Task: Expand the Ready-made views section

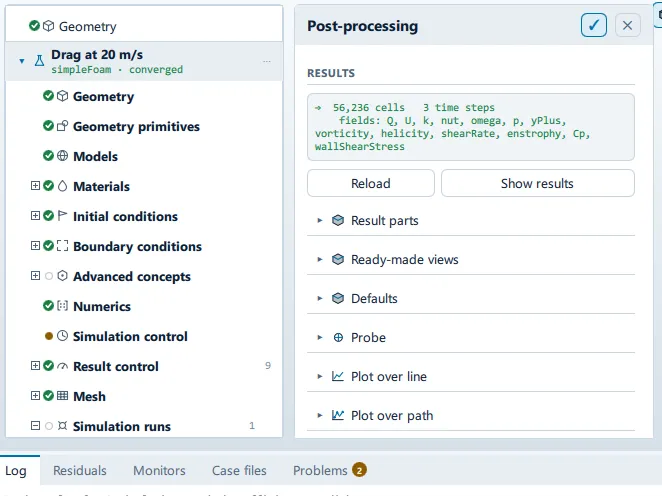Action: pyautogui.click(x=320, y=259)
